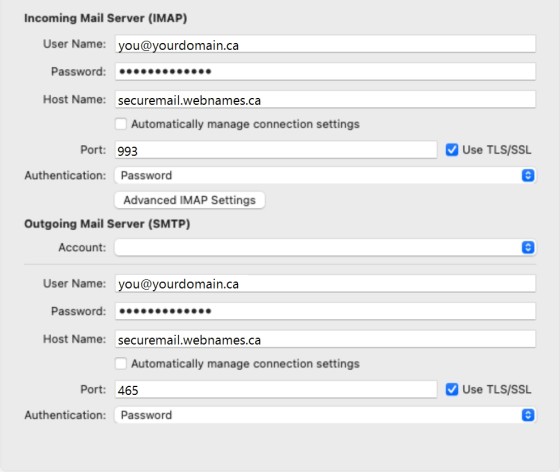Select the IMAP Password field

tap(325, 72)
